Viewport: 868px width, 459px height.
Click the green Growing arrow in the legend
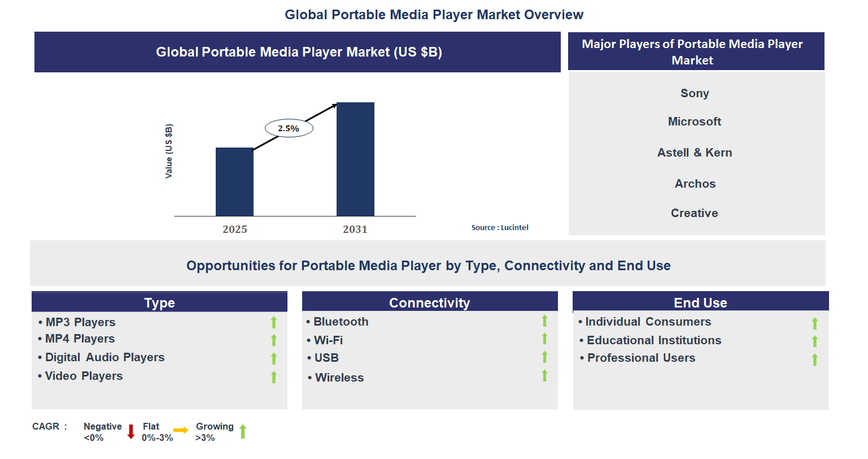point(243,431)
